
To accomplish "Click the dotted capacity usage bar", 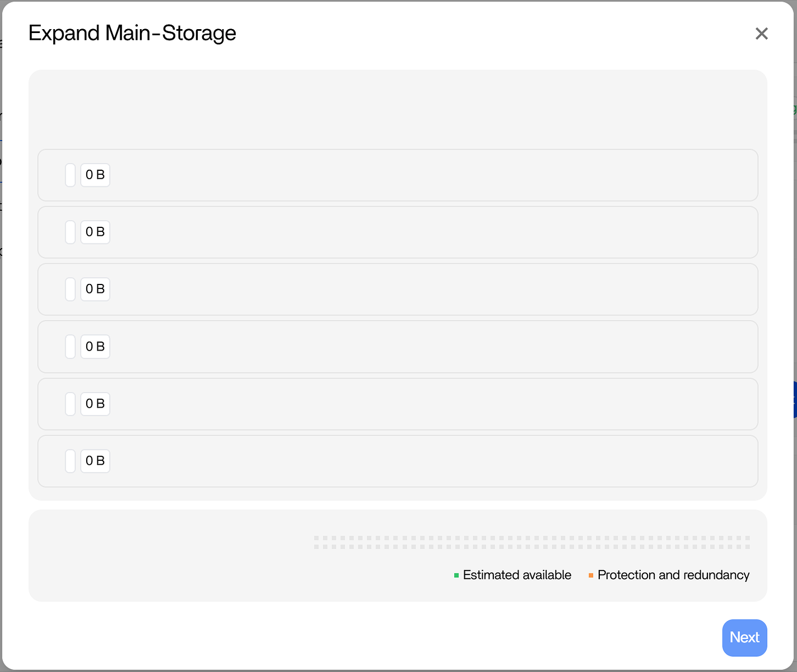I will pyautogui.click(x=532, y=542).
